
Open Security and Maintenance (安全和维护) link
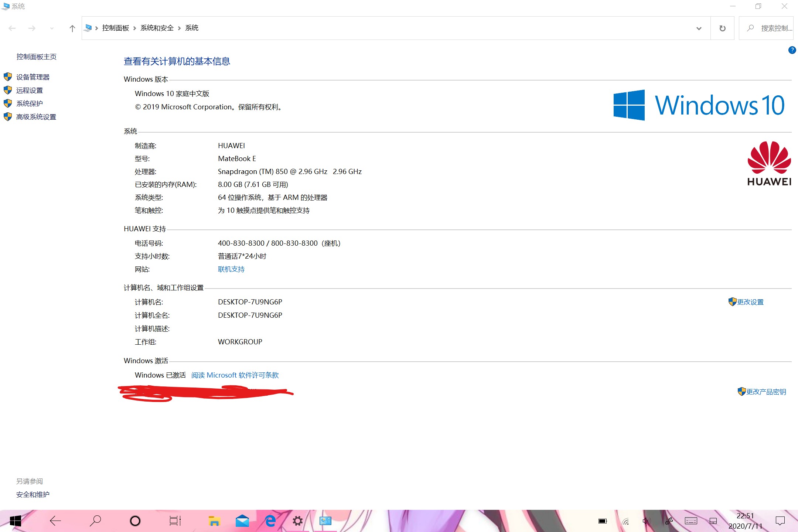click(33, 495)
